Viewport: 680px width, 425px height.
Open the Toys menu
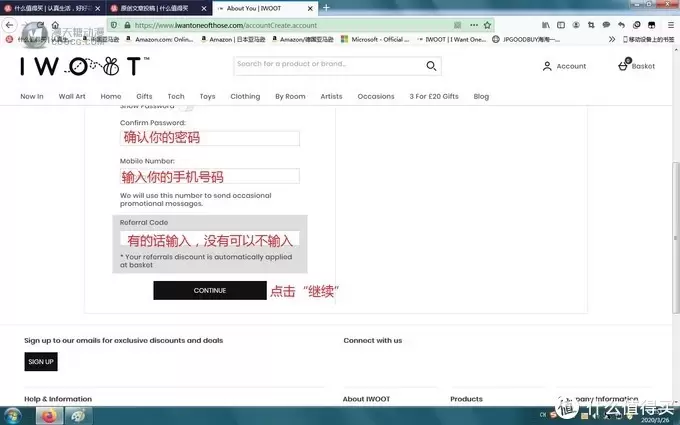tap(207, 97)
